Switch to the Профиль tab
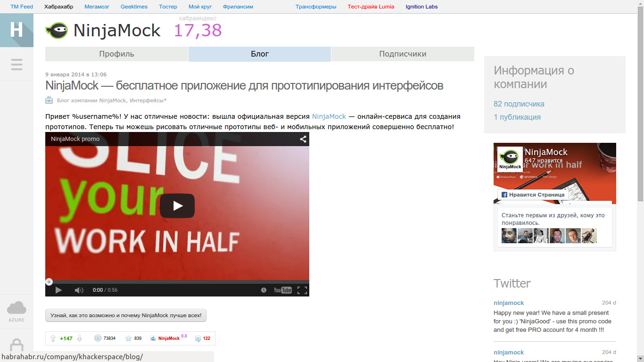 (116, 54)
